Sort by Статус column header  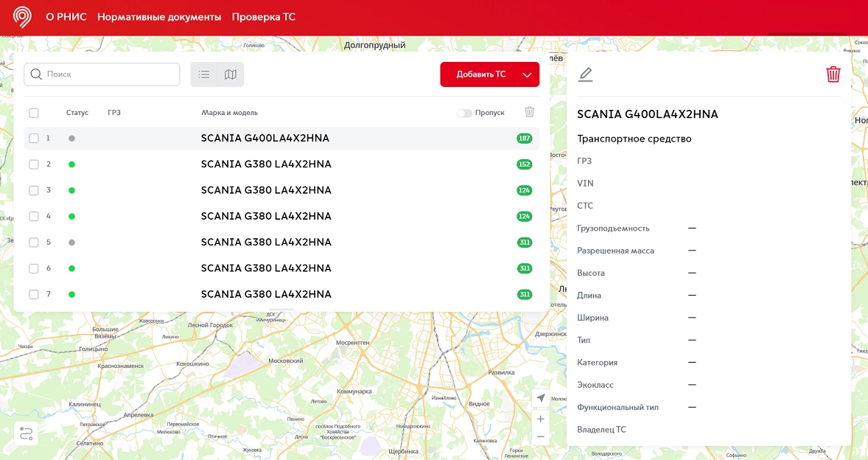pos(77,113)
